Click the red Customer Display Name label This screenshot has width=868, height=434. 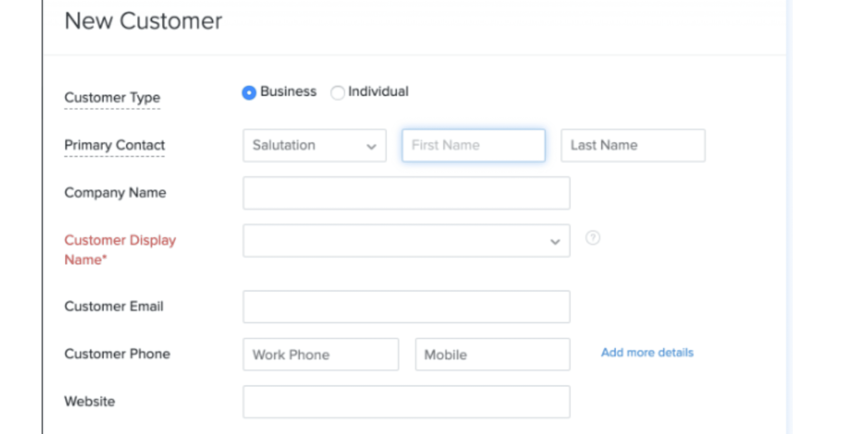[x=120, y=250]
